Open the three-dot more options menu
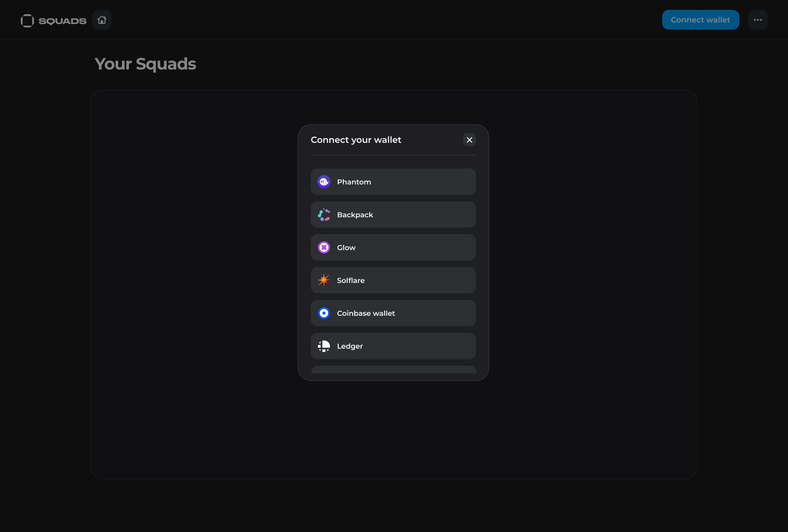The width and height of the screenshot is (788, 532). click(758, 20)
